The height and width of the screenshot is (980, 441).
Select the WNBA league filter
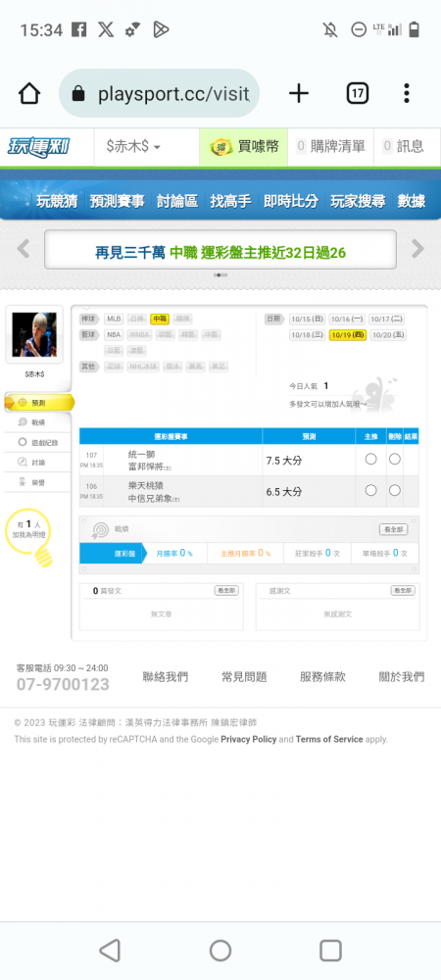pos(139,334)
